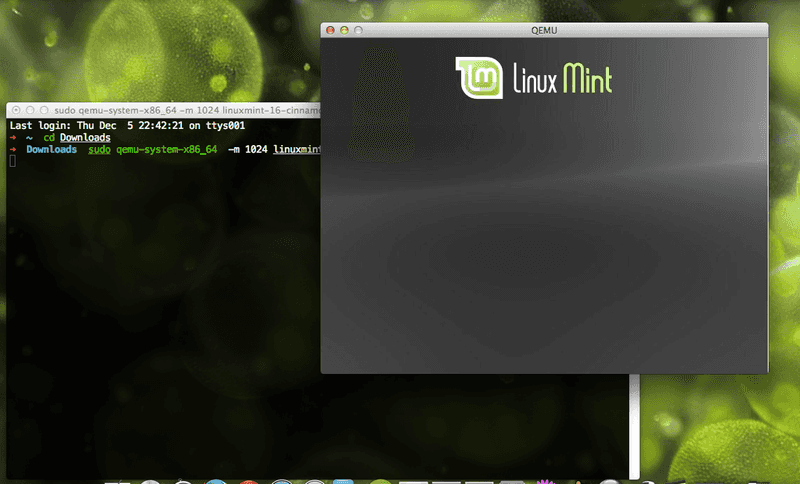This screenshot has height=484, width=800.
Task: Close the QEMU window with the red button
Action: pos(331,31)
